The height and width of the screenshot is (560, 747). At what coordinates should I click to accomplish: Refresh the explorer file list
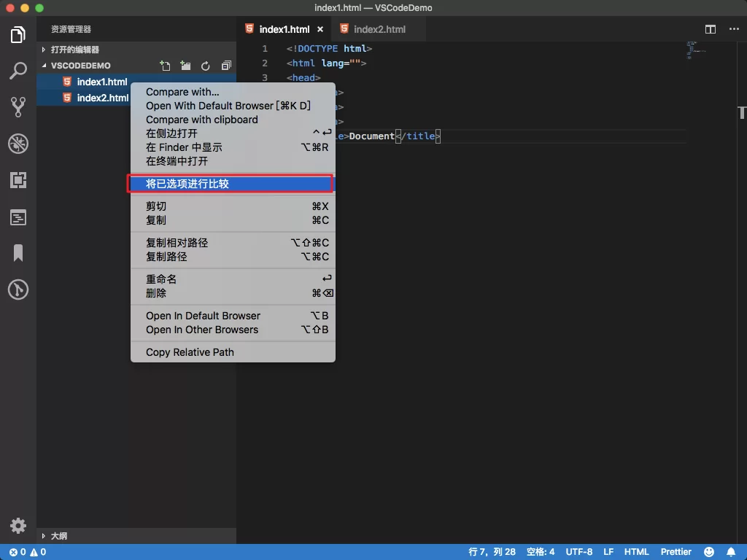[x=205, y=66]
